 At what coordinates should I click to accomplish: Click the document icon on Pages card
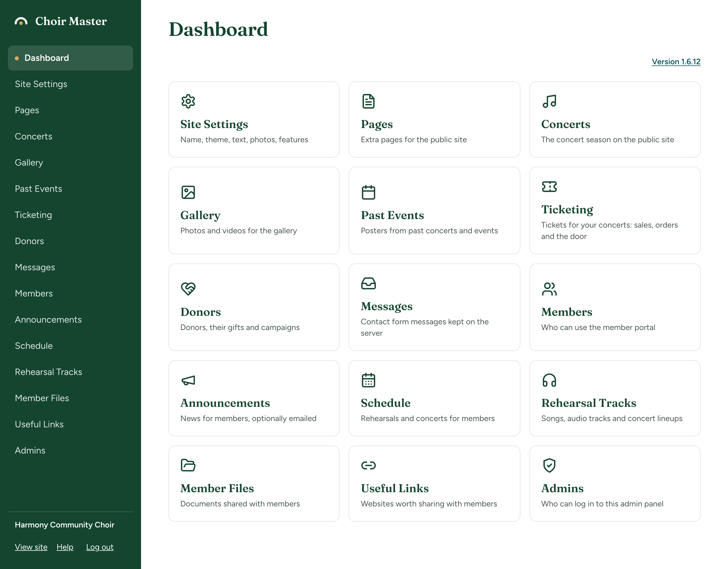(368, 101)
